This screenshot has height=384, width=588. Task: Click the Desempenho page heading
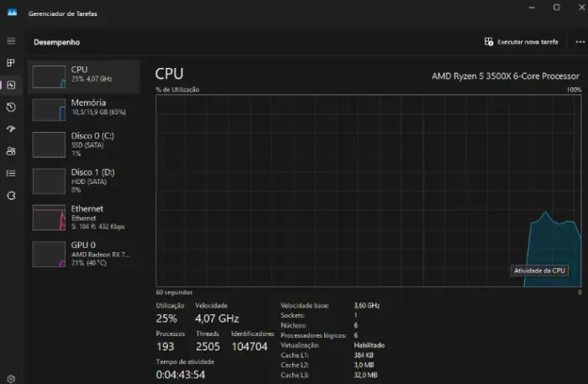56,42
